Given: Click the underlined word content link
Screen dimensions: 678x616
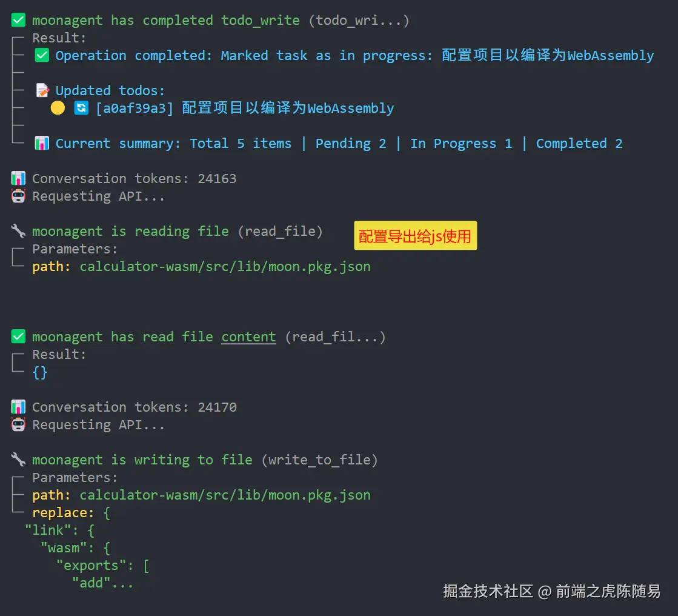Looking at the screenshot, I should pos(248,336).
